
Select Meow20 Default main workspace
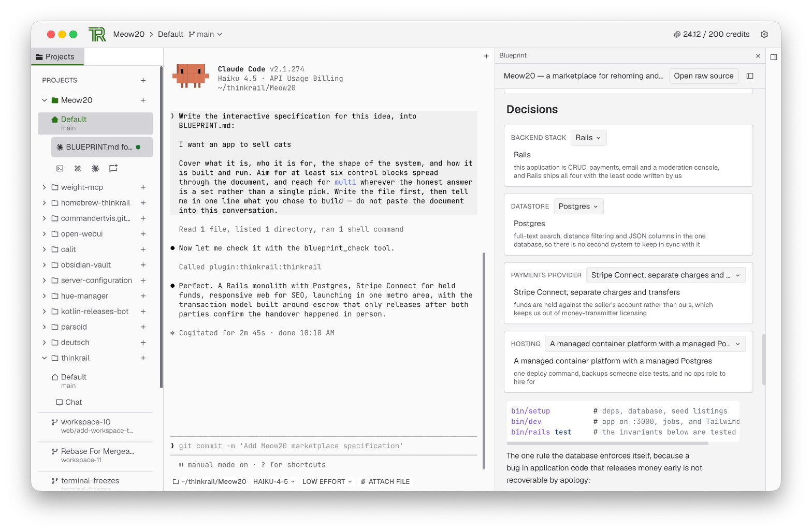click(95, 123)
